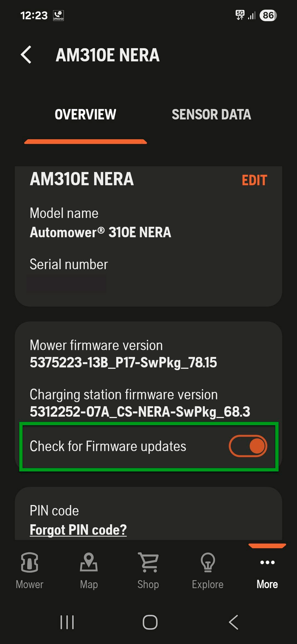Tap the battery indicator showing 86

point(268,15)
